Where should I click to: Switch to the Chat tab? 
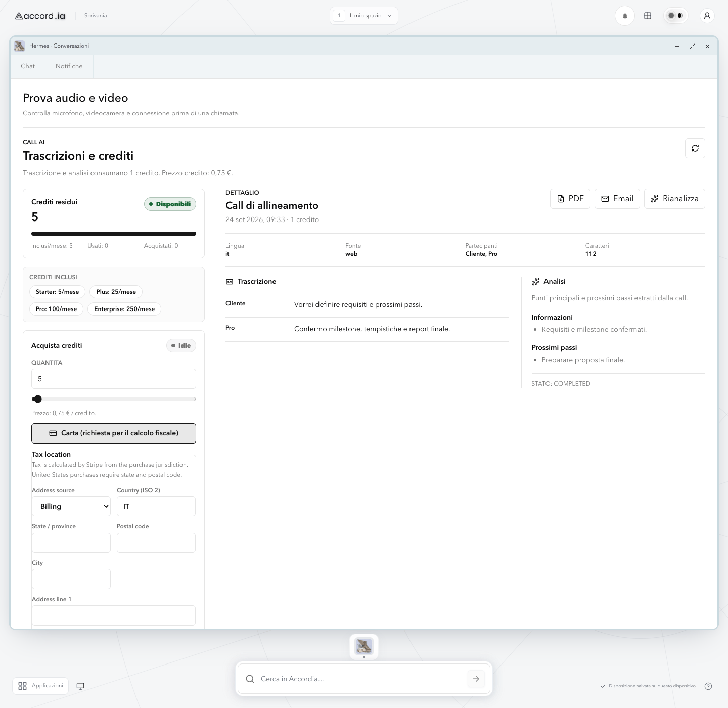pos(28,66)
